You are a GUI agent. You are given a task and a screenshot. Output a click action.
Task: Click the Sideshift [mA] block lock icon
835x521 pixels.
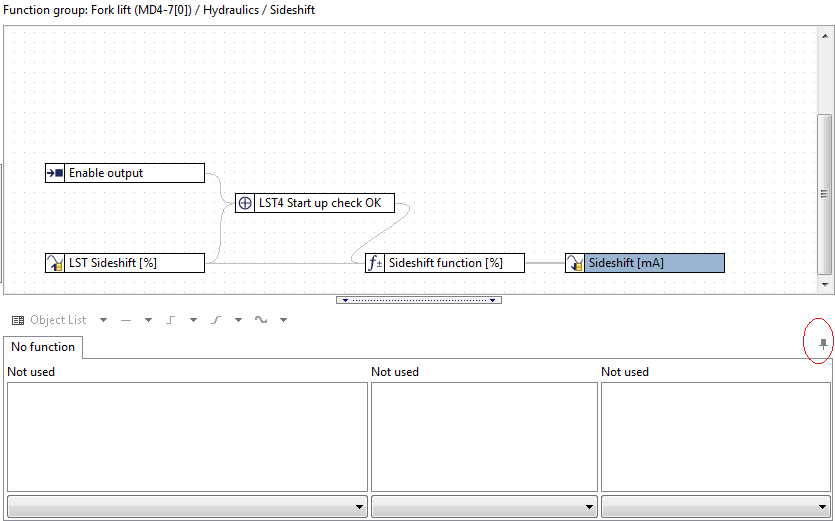point(575,263)
